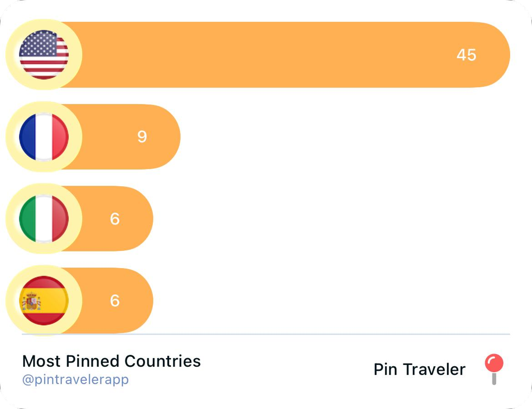Click the number 6 on Italy's bar
The image size is (532, 409).
tap(115, 219)
